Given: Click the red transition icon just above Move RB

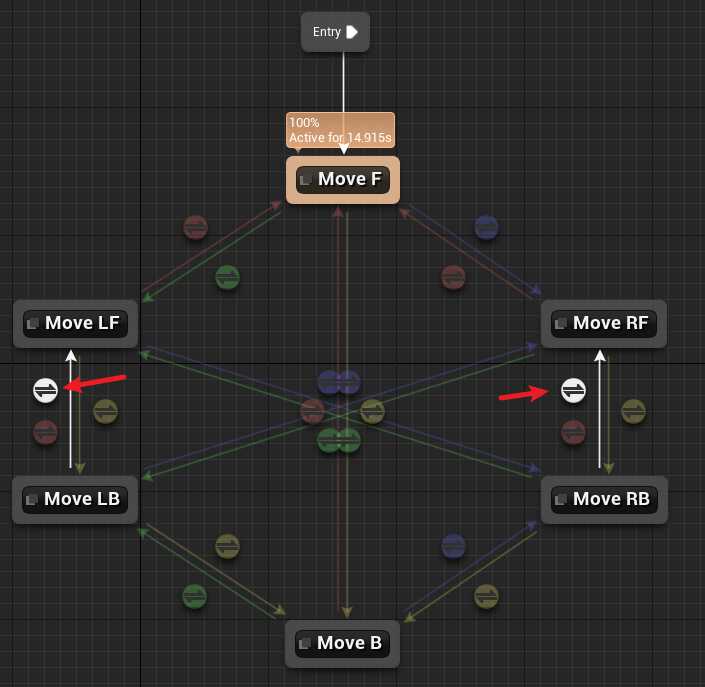Looking at the screenshot, I should 573,433.
